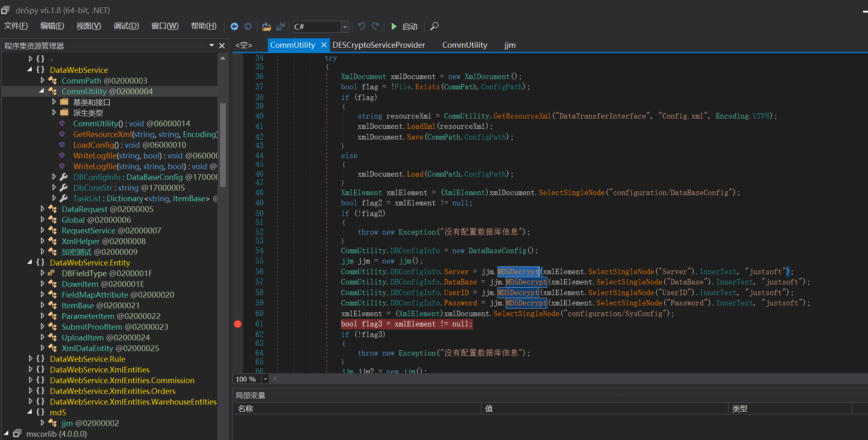Click the save all icon in toolbar
The image size is (868, 440).
(x=281, y=26)
